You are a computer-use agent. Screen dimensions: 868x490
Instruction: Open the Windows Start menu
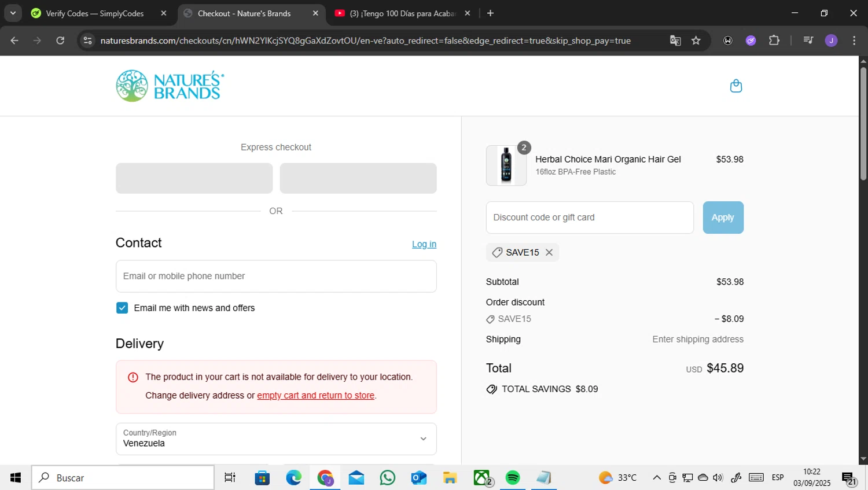click(16, 478)
